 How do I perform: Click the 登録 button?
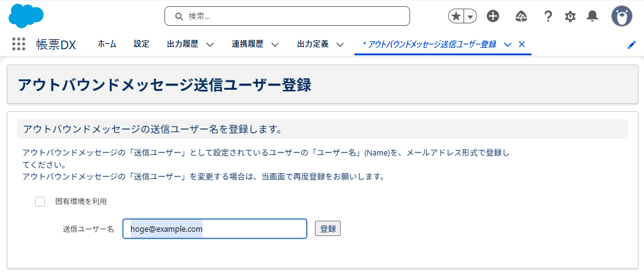click(x=327, y=229)
